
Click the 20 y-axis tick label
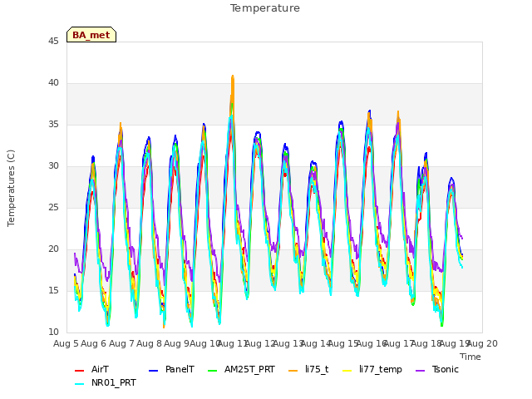tap(53, 249)
